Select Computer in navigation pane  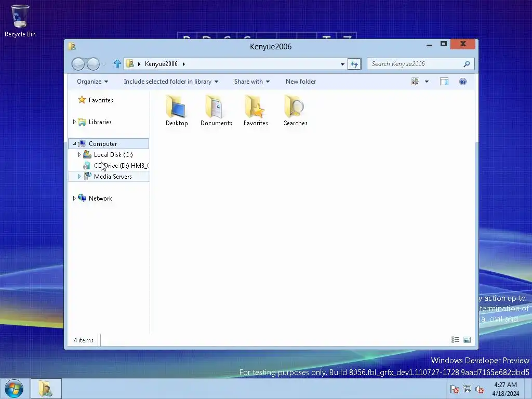(103, 143)
